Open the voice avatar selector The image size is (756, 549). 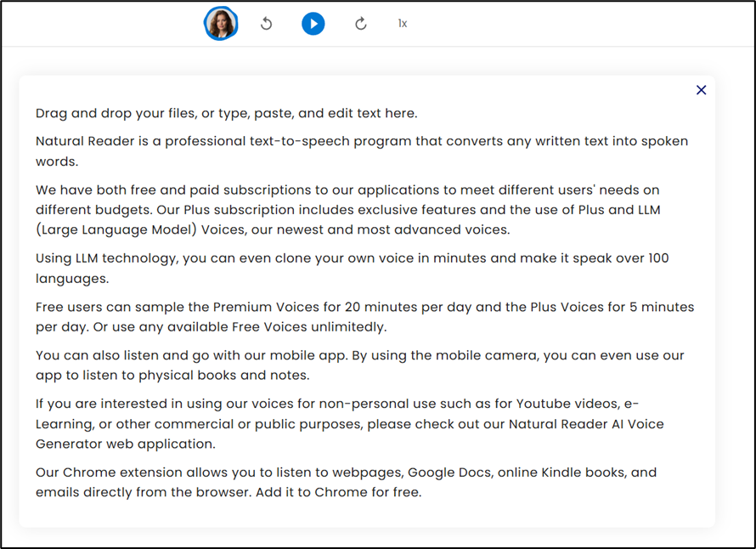pyautogui.click(x=221, y=24)
